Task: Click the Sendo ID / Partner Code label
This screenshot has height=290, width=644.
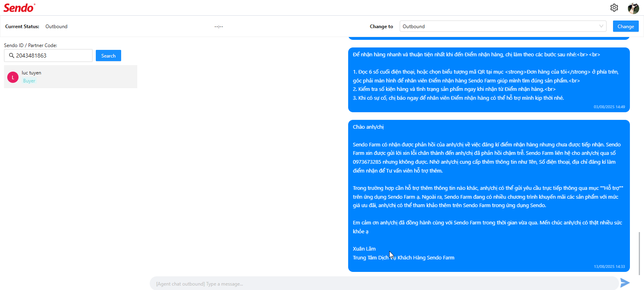Action: pyautogui.click(x=31, y=45)
